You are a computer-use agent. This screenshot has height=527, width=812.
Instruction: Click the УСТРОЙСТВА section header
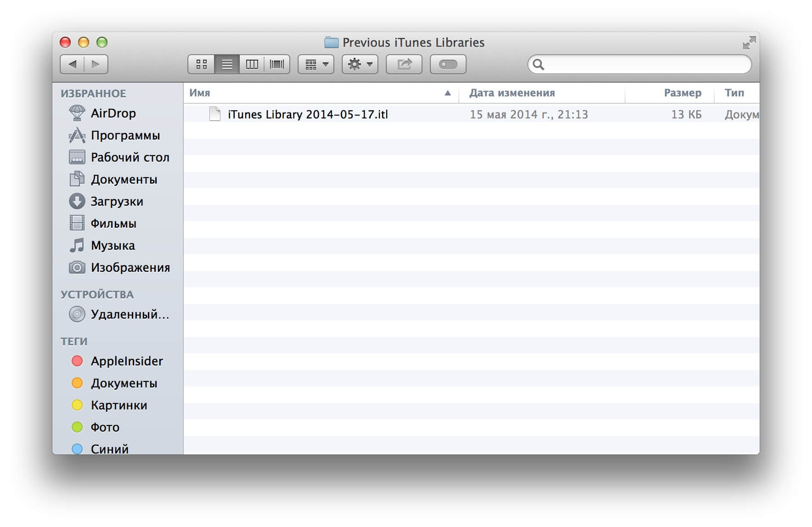(x=97, y=295)
